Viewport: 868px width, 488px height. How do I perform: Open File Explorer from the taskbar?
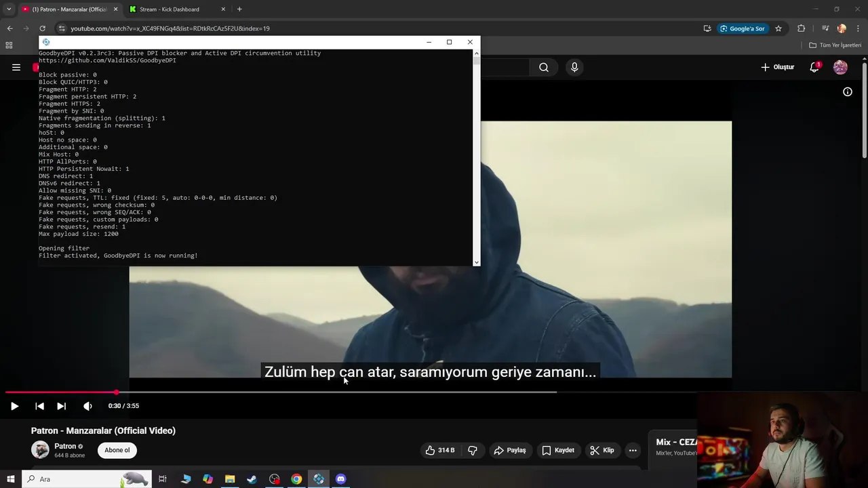pos(230,479)
